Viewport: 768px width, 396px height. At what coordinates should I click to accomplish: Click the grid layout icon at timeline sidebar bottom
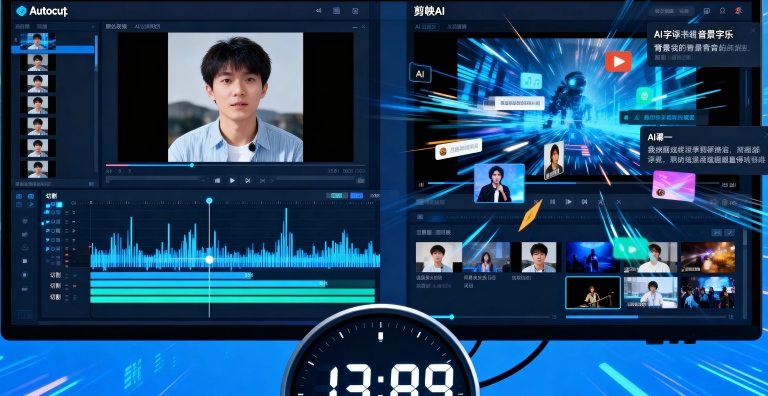click(24, 315)
